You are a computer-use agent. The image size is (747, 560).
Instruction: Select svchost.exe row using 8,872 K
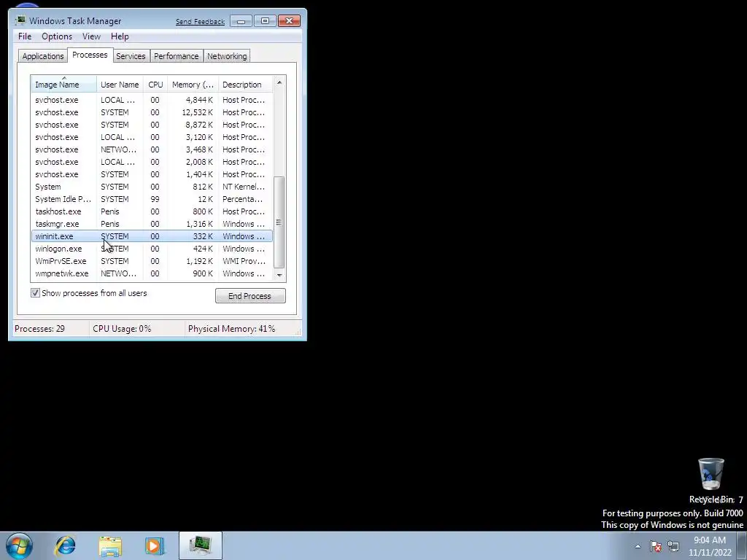pyautogui.click(x=152, y=125)
